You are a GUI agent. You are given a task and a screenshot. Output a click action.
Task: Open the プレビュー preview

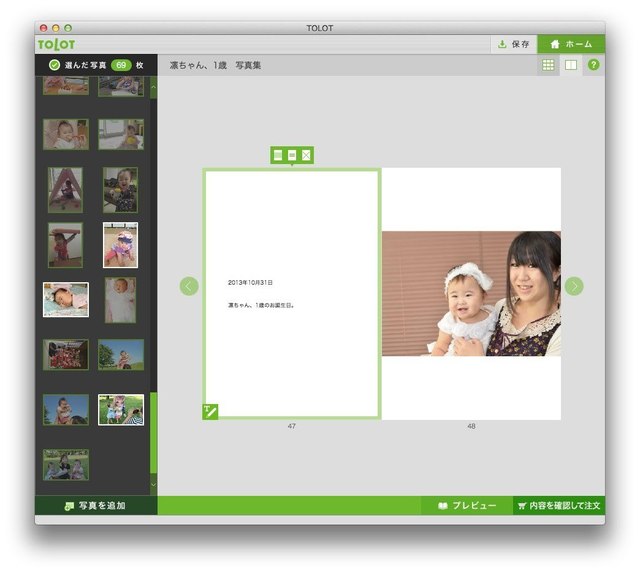467,506
